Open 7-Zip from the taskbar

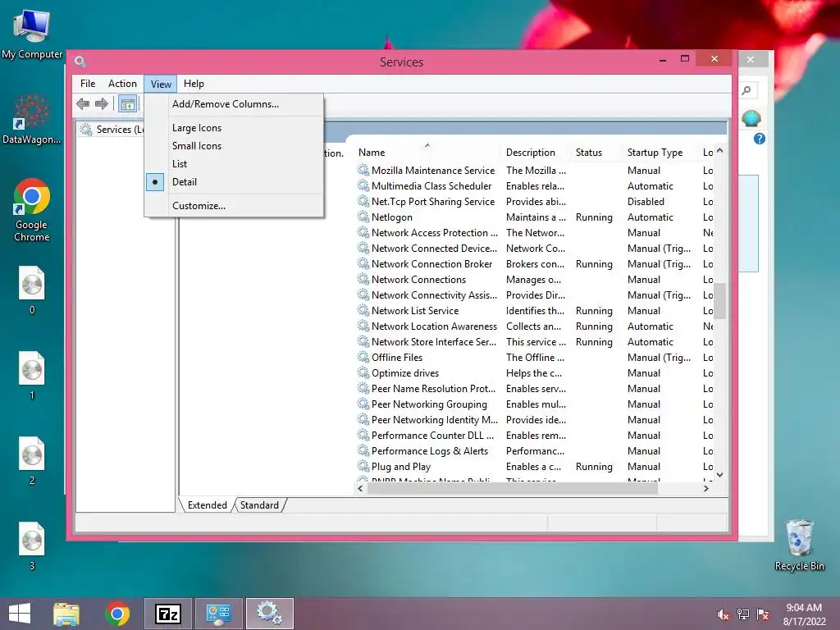167,614
